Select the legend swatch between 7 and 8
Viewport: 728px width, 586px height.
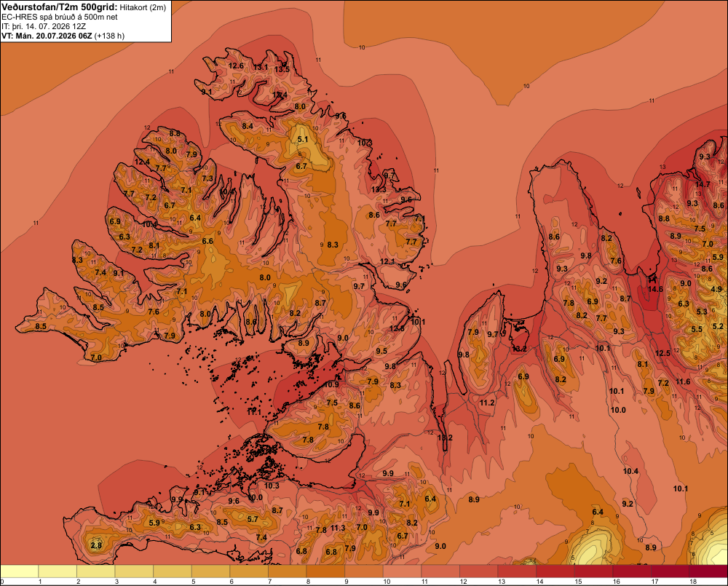pyautogui.click(x=288, y=571)
